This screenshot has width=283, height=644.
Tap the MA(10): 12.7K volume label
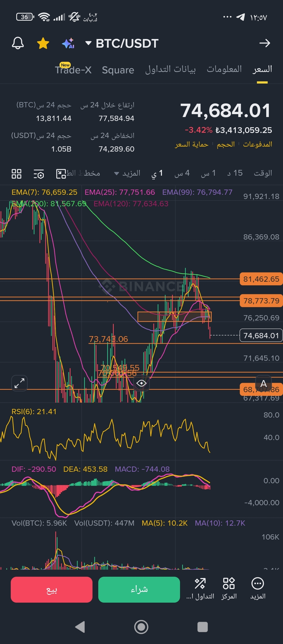coord(220,523)
